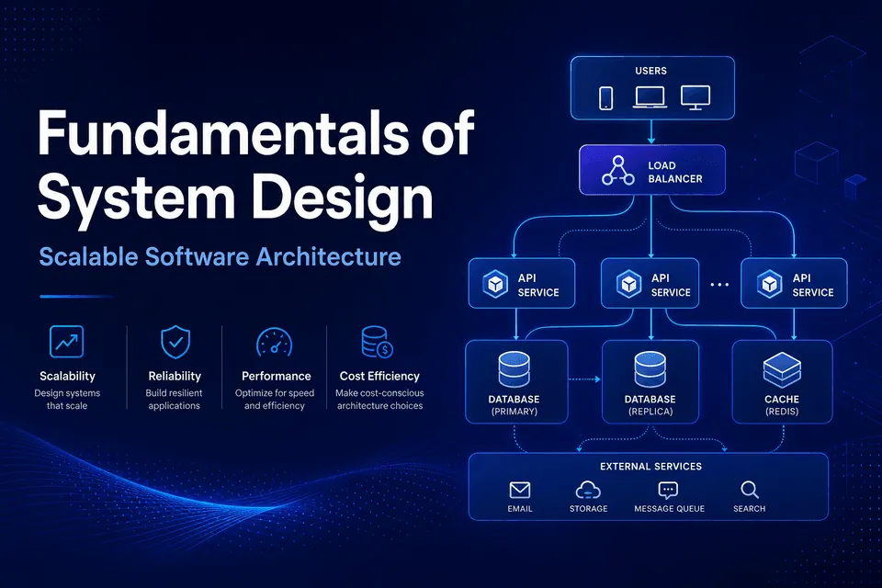The height and width of the screenshot is (588, 882).
Task: Click the Storage cloud icon
Action: point(588,491)
